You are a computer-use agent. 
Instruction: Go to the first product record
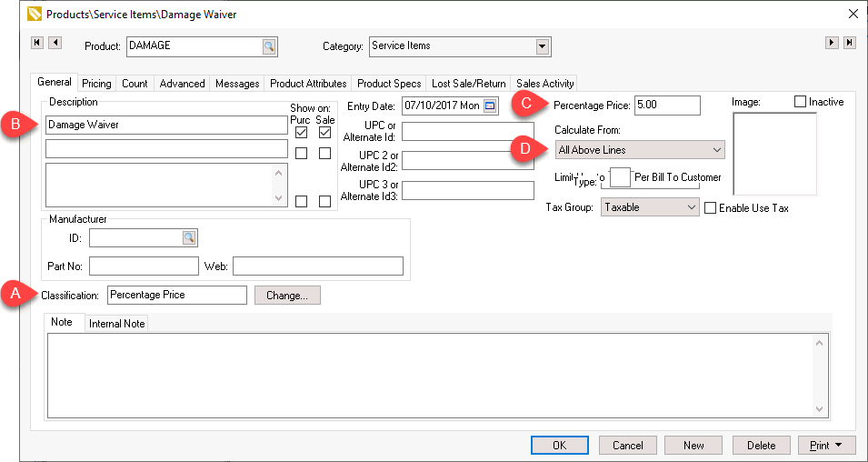coord(37,43)
